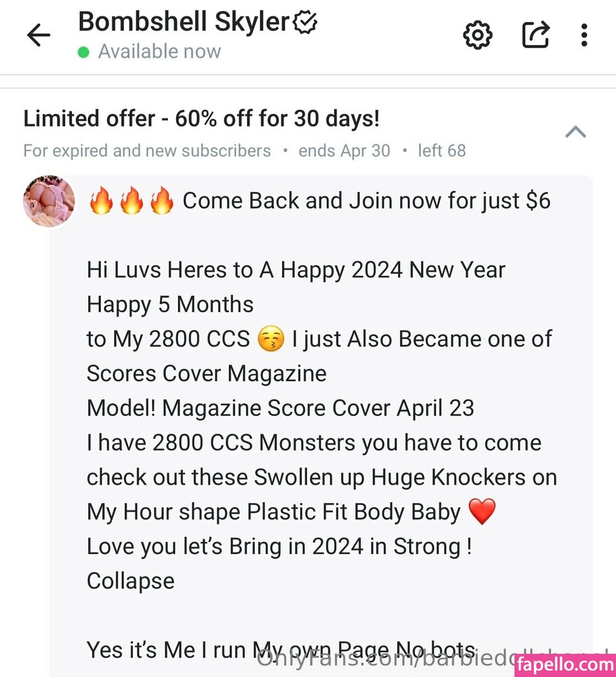This screenshot has height=677, width=616.
Task: Click the Collapse text under the message
Action: click(x=130, y=580)
